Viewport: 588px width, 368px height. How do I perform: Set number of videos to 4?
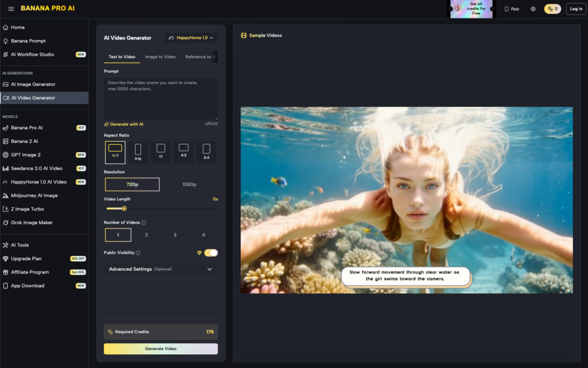[x=204, y=235]
